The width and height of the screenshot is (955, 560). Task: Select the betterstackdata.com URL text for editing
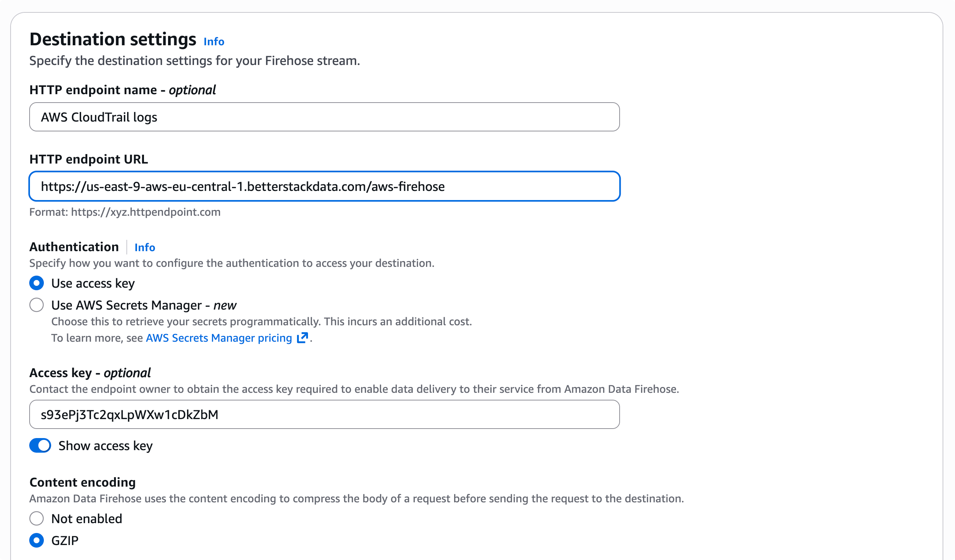coord(243,186)
